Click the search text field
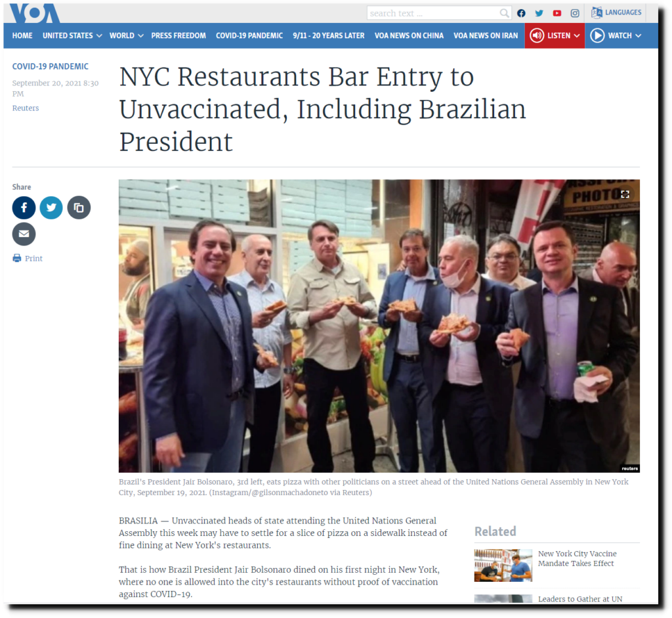 click(433, 13)
